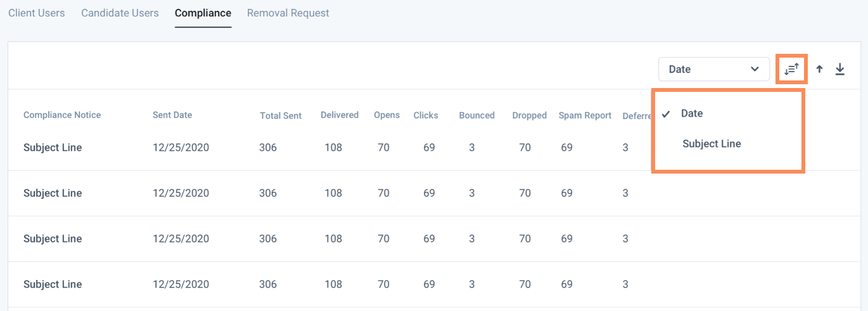
Task: Click the Bounced column header
Action: 476,116
